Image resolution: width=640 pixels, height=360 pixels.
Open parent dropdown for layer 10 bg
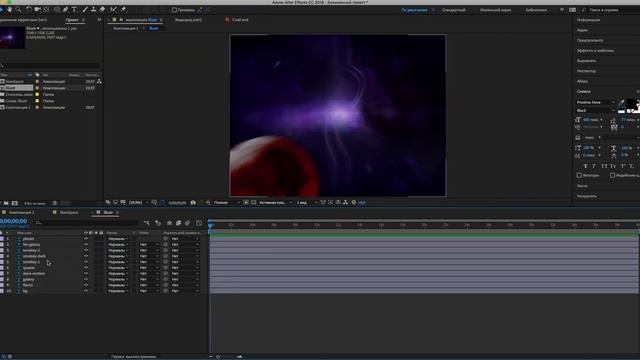coord(184,291)
